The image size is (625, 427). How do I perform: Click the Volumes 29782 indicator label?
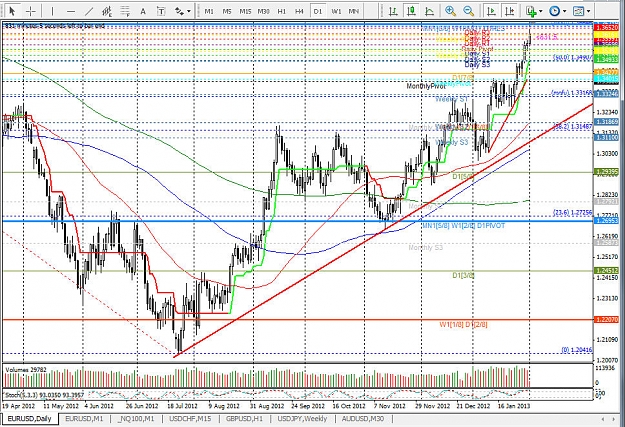(x=26, y=370)
